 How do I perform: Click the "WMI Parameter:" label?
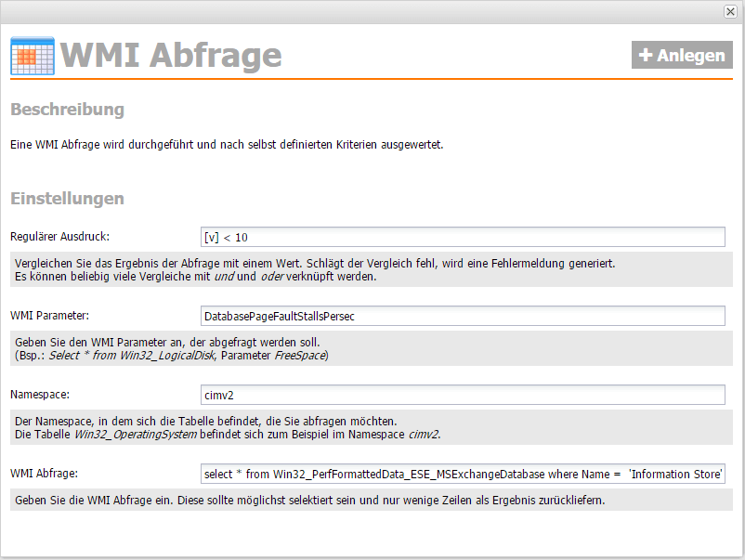(x=48, y=317)
